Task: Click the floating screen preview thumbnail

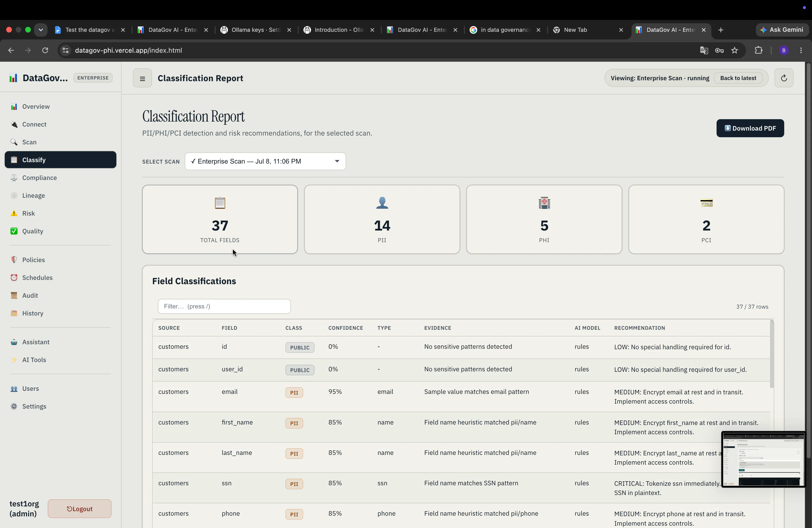Action: tap(763, 459)
